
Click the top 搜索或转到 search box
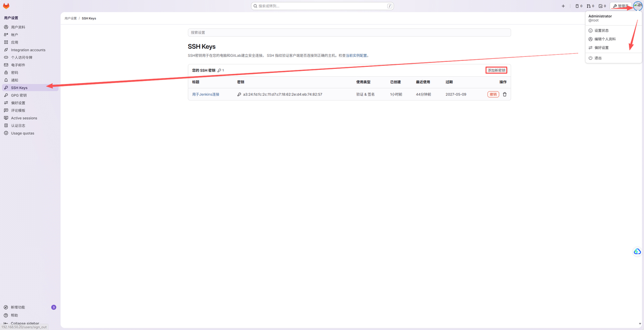tap(323, 6)
